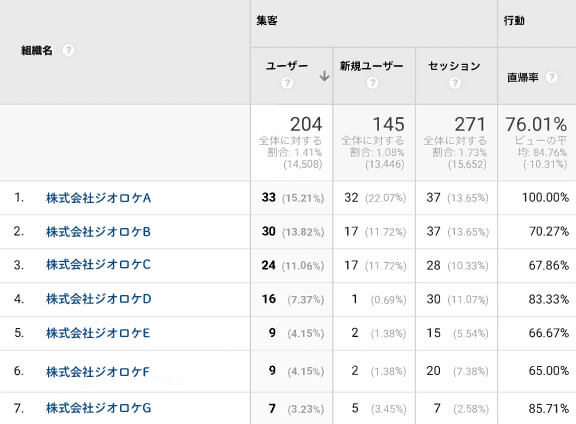Click bounce rate 100.00% in ジオロケA row
Screen dimensions: 576x424
[546, 198]
